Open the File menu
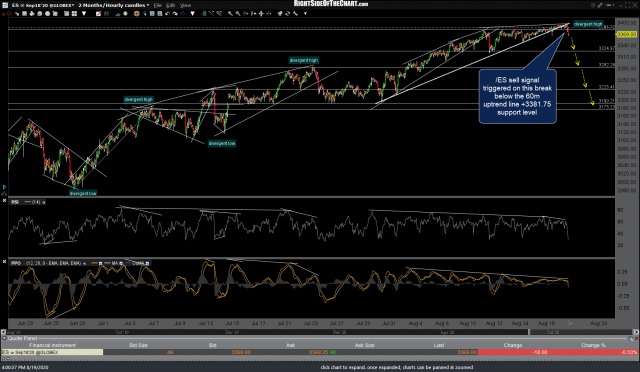Screen dimensions: 640x372 point(158,5)
